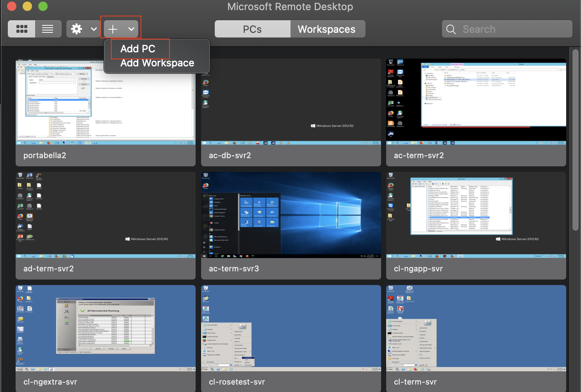
Task: Select the ac-term-svr2 label
Action: [x=419, y=155]
